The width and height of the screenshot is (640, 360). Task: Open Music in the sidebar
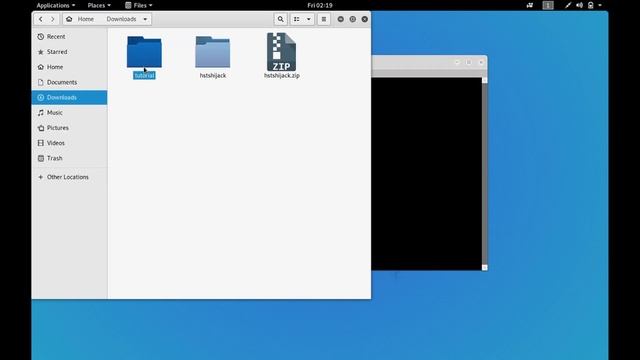(69, 113)
